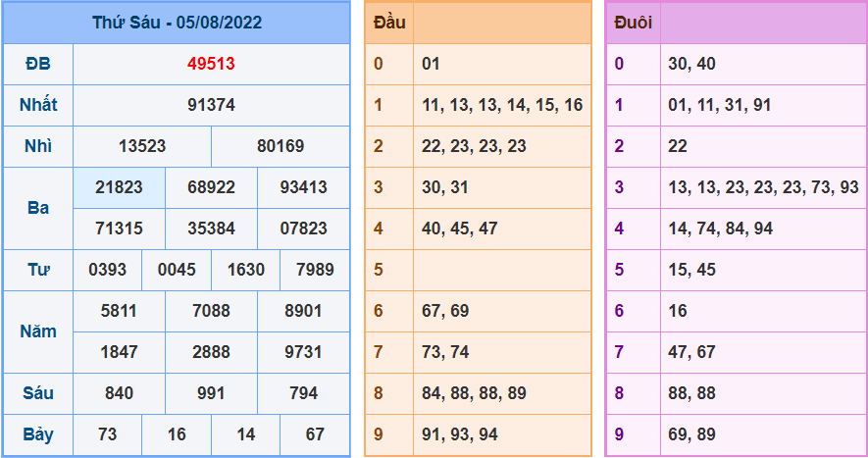The width and height of the screenshot is (868, 458).
Task: Select Năm prize number 1847
Action: click(119, 352)
